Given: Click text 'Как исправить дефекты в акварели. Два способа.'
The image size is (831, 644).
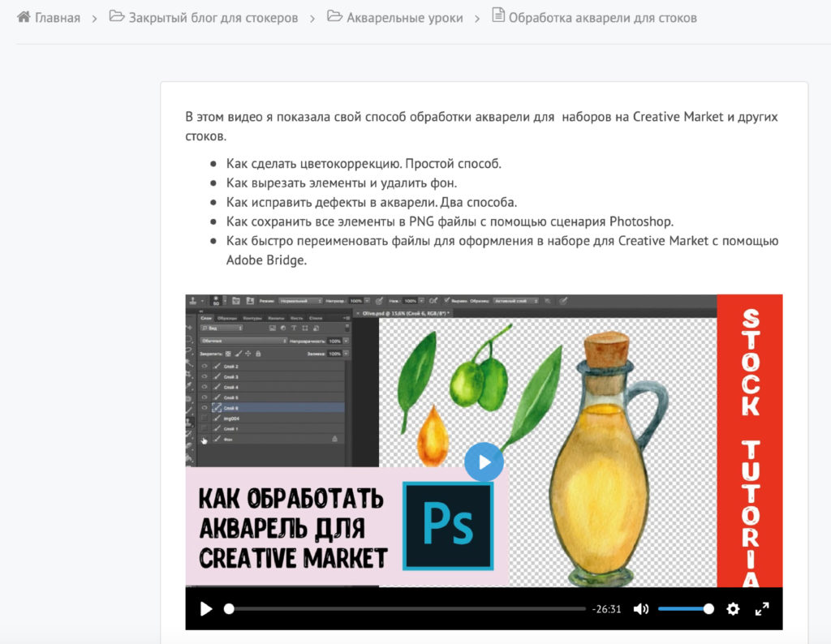Looking at the screenshot, I should coord(372,202).
